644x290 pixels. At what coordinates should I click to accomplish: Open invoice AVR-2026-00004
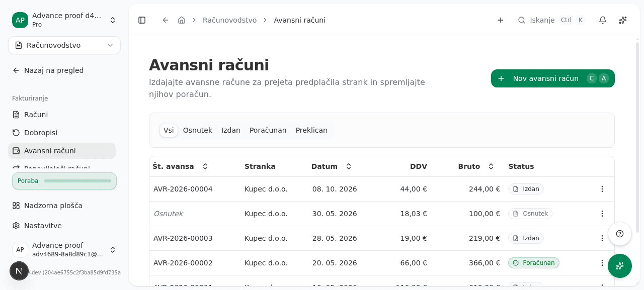coord(183,189)
